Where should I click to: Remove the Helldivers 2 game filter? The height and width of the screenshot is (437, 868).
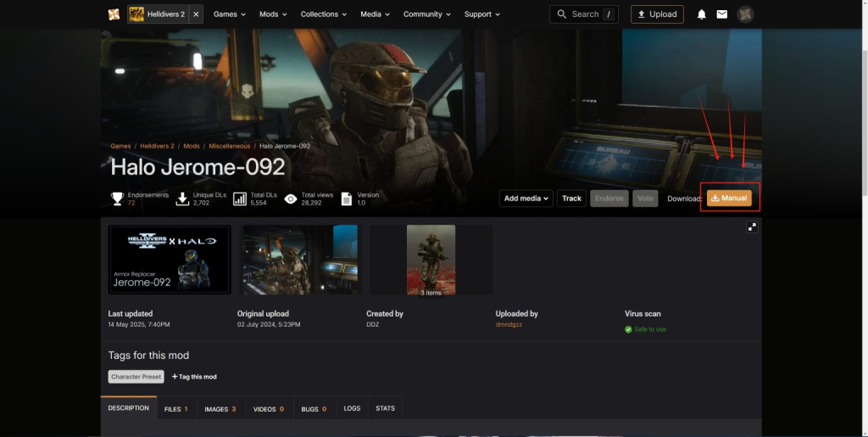[196, 14]
